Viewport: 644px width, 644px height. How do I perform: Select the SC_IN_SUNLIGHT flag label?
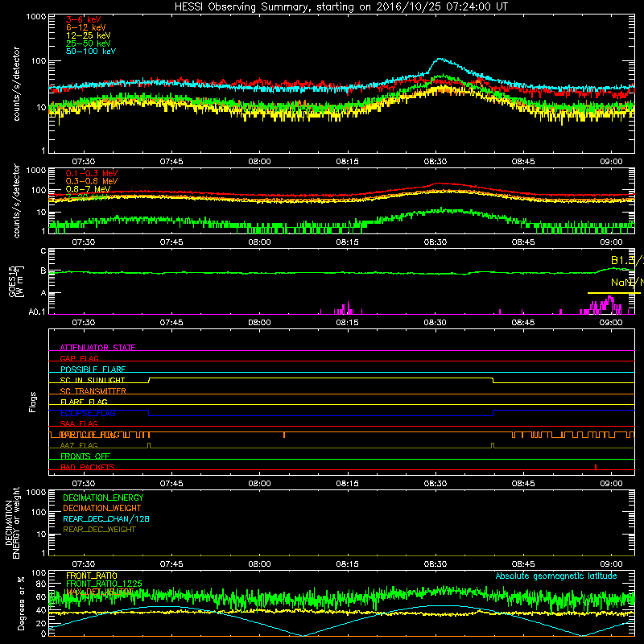(x=93, y=380)
